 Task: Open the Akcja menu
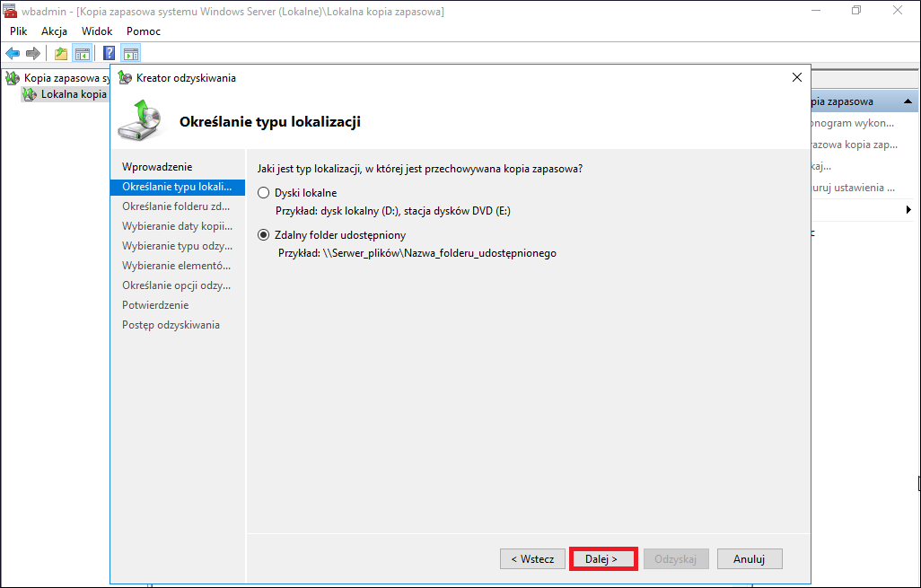(x=54, y=31)
